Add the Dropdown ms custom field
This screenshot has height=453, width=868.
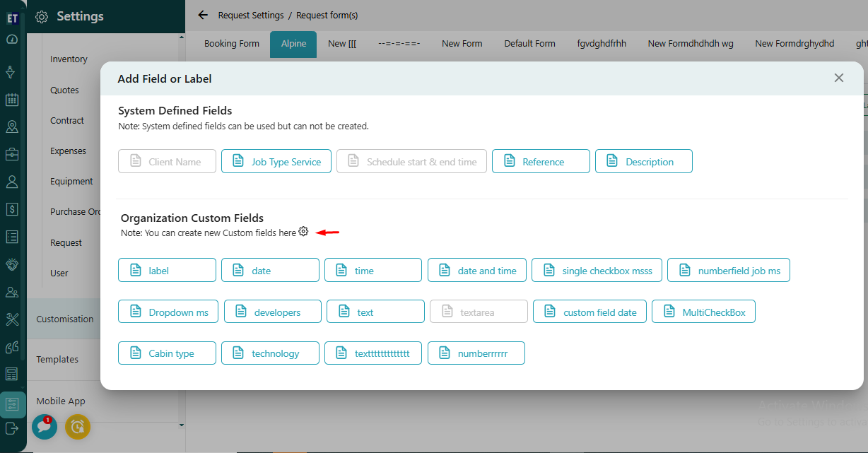(x=168, y=312)
